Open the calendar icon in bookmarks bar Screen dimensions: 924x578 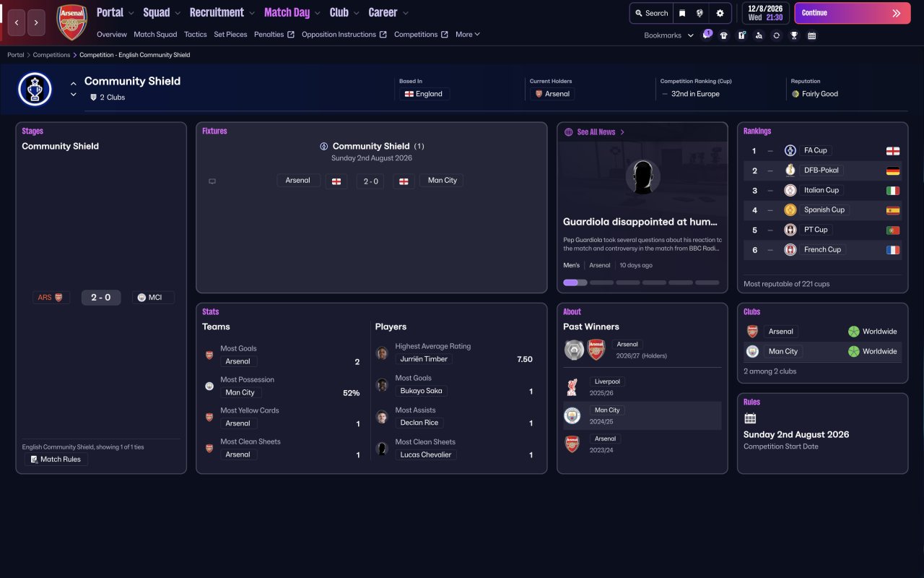[x=811, y=35]
